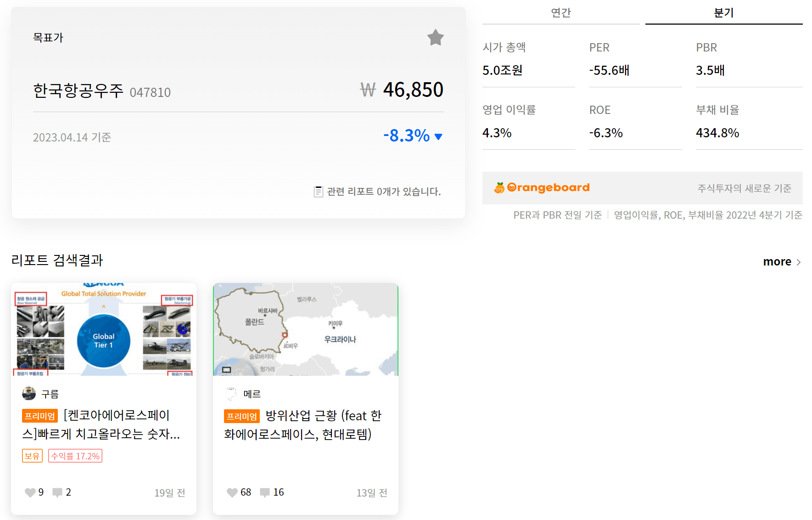Click the 리포트 검색결과 heading
The height and width of the screenshot is (520, 812).
point(57,260)
